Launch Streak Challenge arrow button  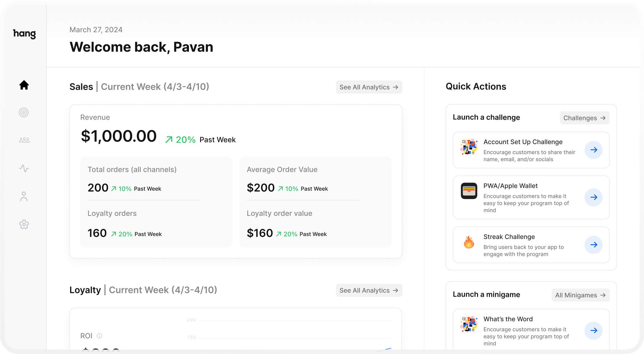pos(593,245)
